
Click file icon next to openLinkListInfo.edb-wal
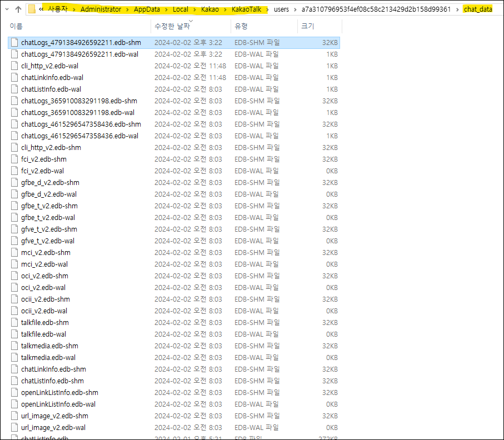coord(15,404)
